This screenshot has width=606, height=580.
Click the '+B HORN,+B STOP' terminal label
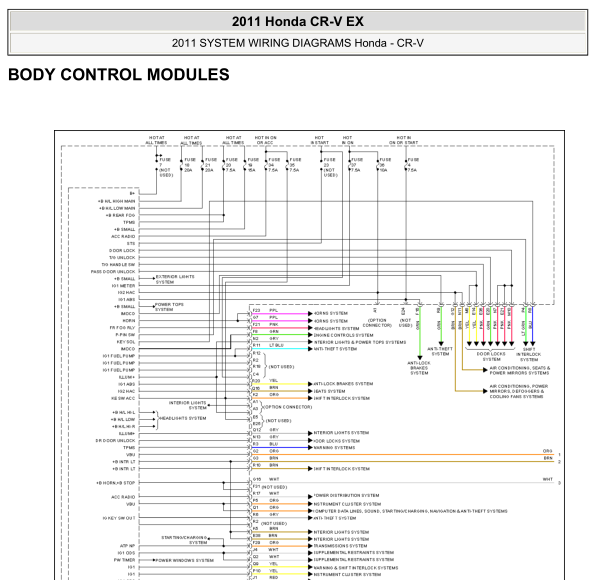(x=116, y=483)
